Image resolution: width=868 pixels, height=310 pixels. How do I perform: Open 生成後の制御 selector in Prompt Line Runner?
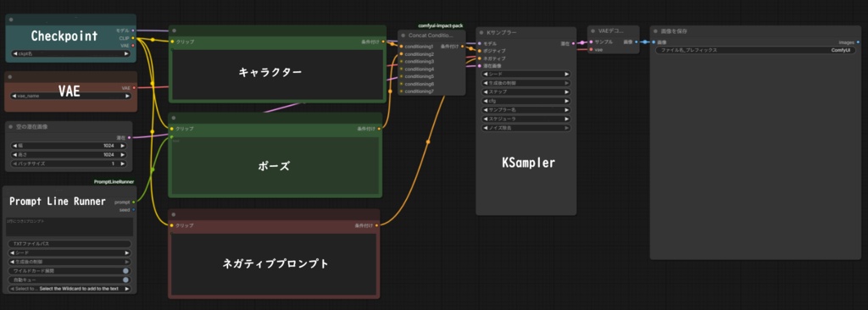pyautogui.click(x=70, y=262)
